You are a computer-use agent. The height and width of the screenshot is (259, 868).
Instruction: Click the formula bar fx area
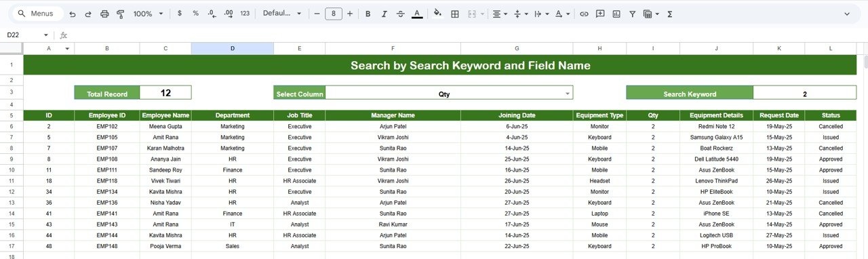64,35
